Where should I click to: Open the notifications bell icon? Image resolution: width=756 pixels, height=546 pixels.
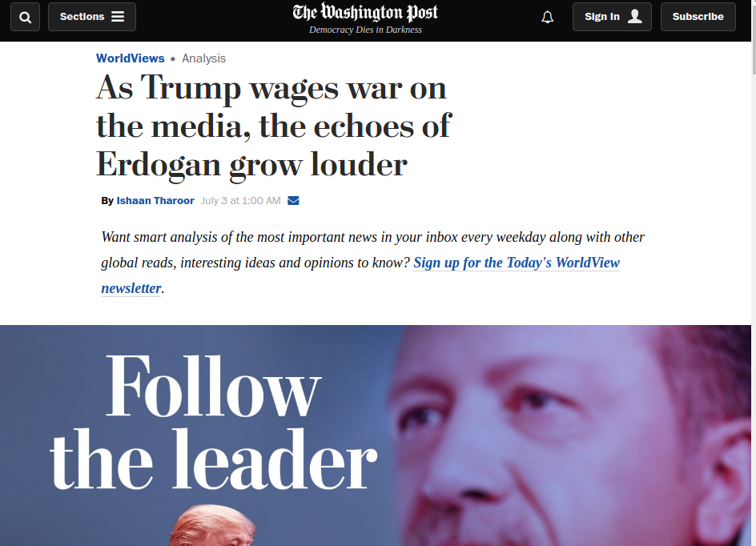coord(547,18)
